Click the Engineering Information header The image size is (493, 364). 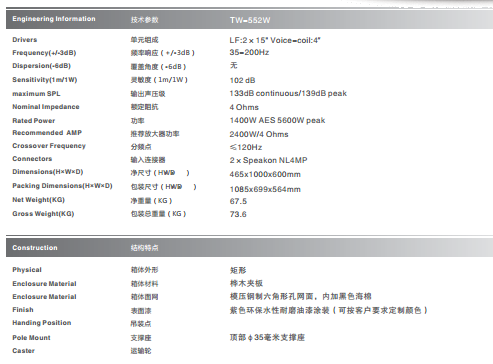coord(54,19)
